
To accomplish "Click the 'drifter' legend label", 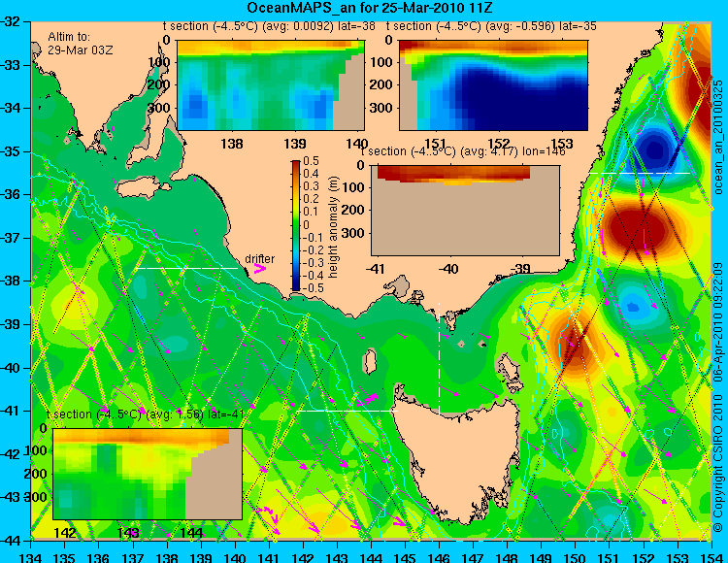I will coord(259,259).
